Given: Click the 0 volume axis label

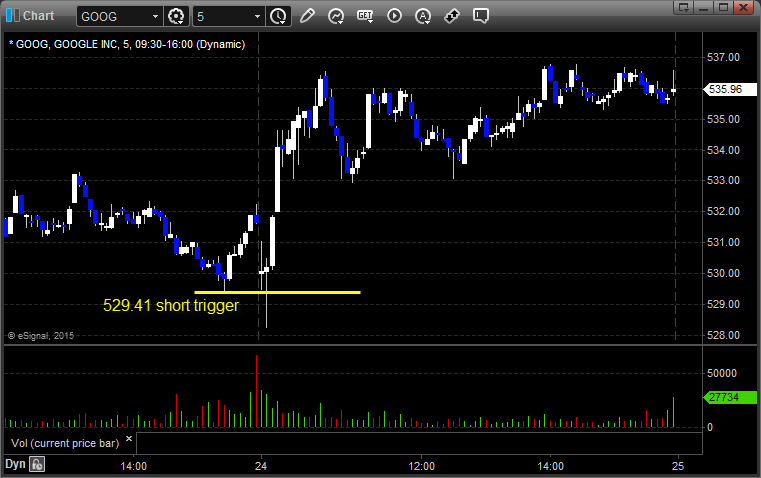Looking at the screenshot, I should (x=710, y=428).
